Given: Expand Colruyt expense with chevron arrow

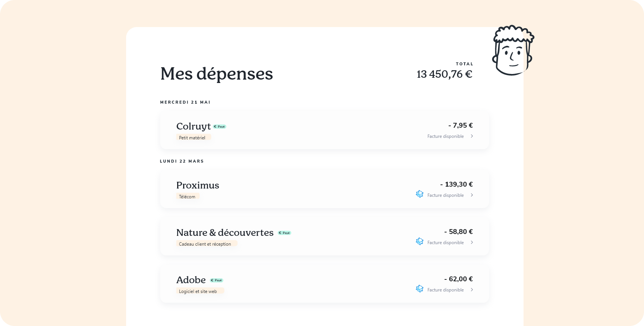Looking at the screenshot, I should [472, 136].
